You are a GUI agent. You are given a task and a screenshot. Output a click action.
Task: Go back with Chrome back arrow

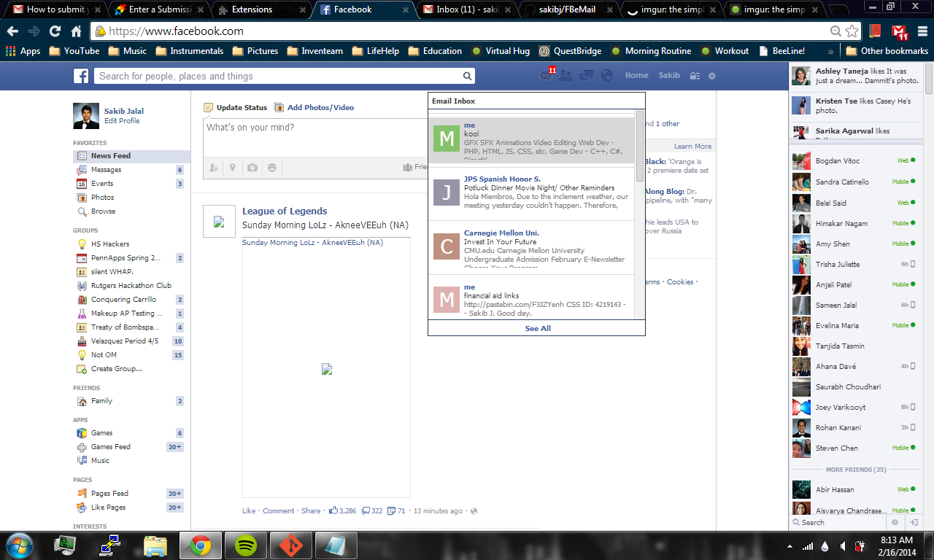pyautogui.click(x=12, y=31)
